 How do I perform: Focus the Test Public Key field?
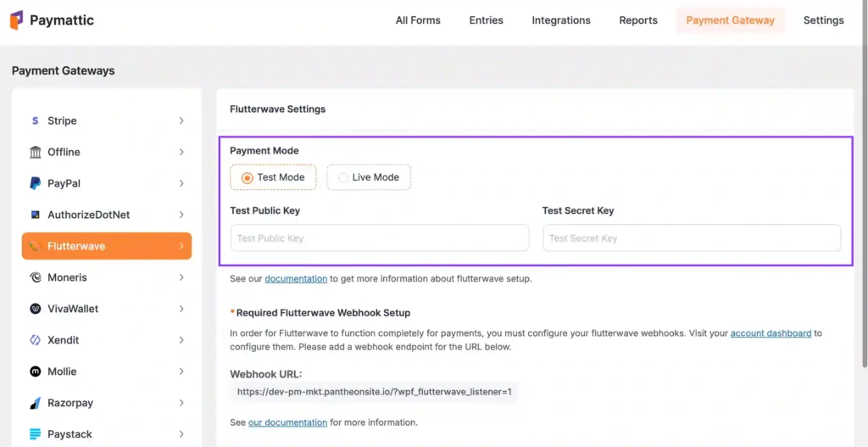pyautogui.click(x=380, y=238)
